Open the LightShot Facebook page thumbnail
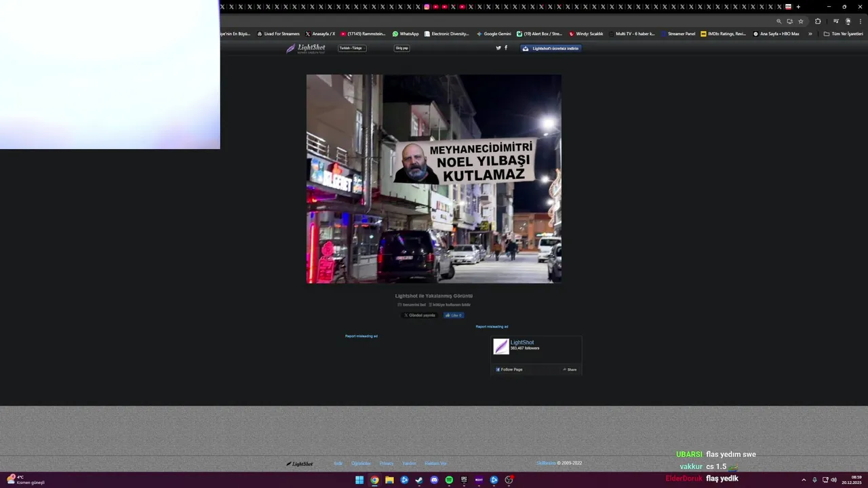 [x=501, y=346]
